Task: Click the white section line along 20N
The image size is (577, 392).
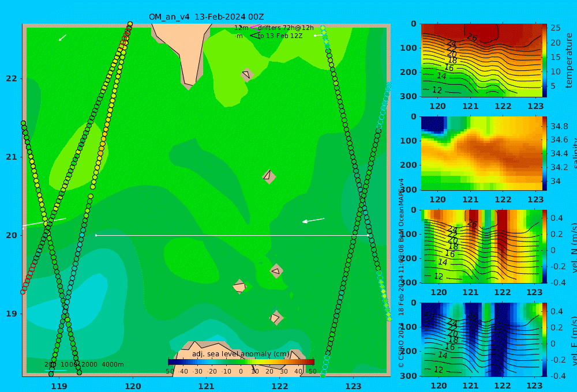Action: [232, 235]
